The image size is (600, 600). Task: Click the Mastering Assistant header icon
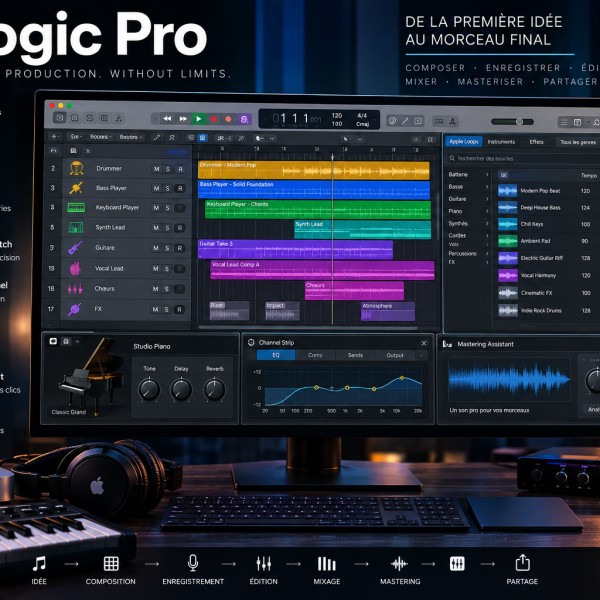click(447, 344)
